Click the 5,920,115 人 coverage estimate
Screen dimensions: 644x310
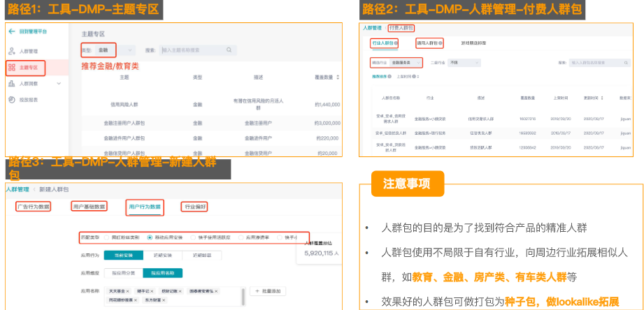click(322, 254)
